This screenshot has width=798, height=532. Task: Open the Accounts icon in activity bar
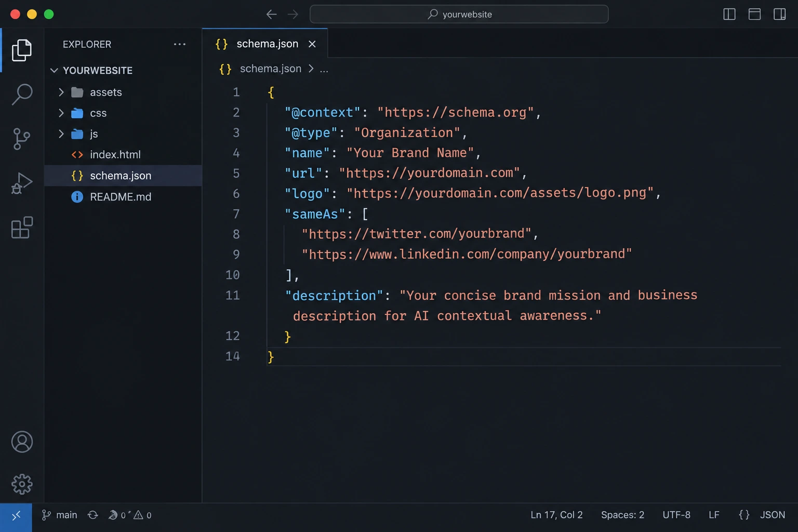click(22, 442)
